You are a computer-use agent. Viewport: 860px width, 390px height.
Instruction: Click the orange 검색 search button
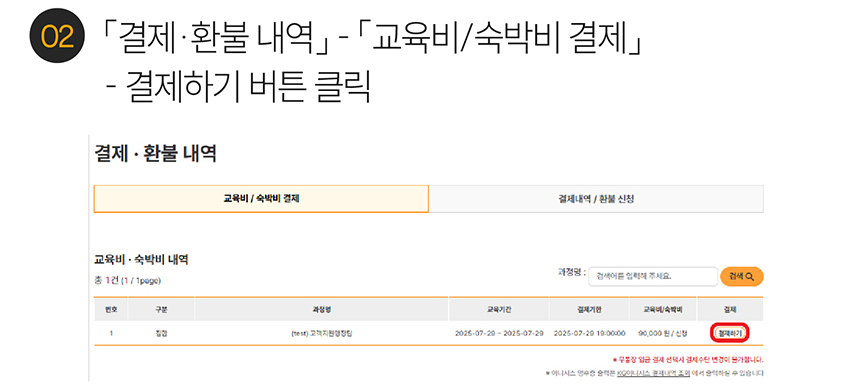pos(742,276)
